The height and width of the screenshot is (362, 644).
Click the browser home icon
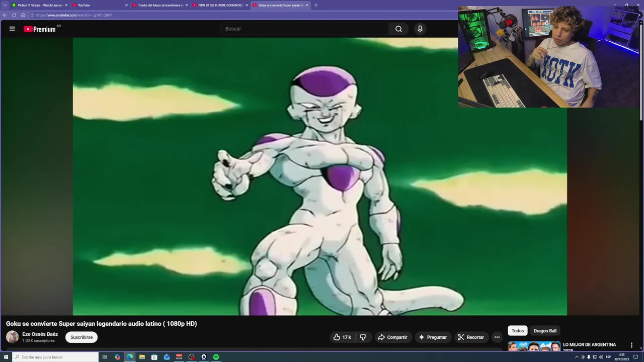click(23, 15)
